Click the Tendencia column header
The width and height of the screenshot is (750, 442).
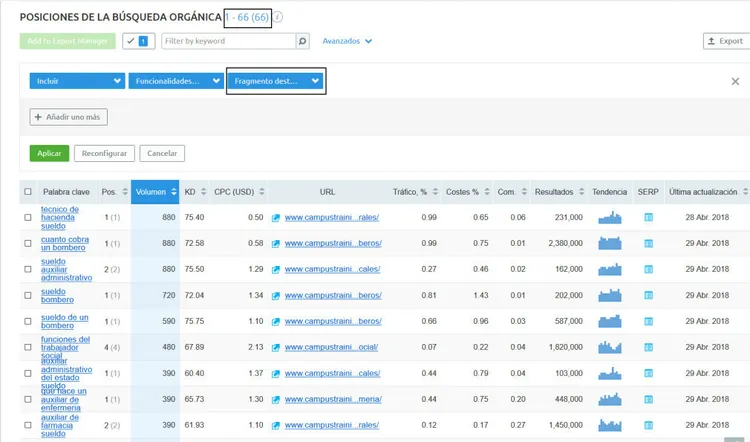pos(609,192)
